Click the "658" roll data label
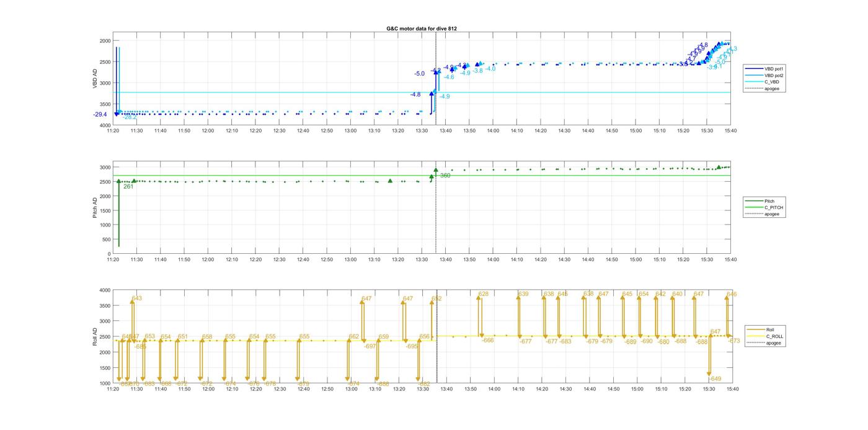The width and height of the screenshot is (868, 430). coord(207,337)
